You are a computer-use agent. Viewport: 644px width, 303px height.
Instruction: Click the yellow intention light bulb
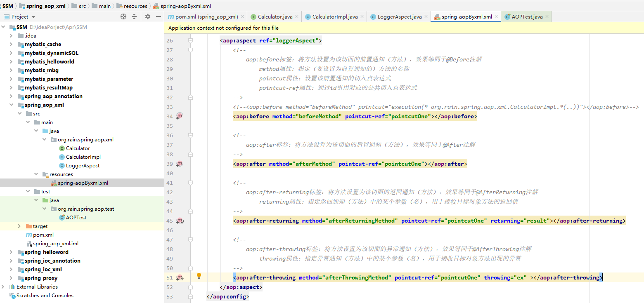pyautogui.click(x=199, y=275)
